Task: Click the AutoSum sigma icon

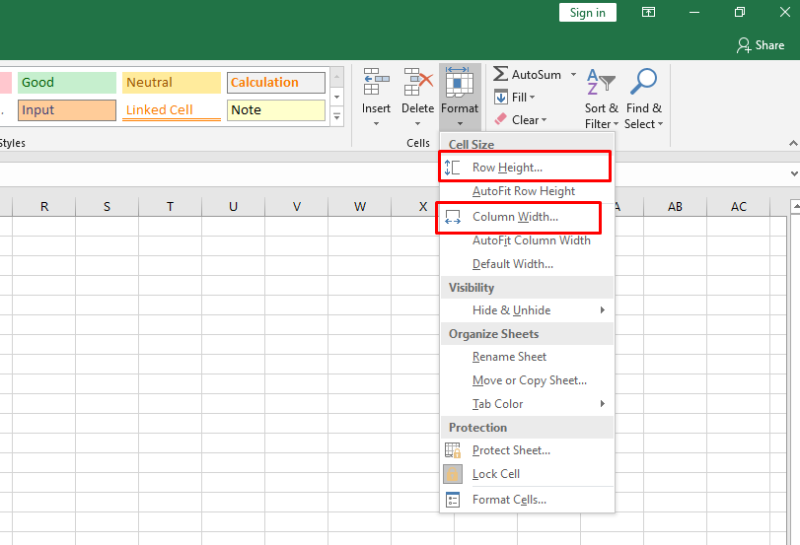Action: pyautogui.click(x=501, y=75)
